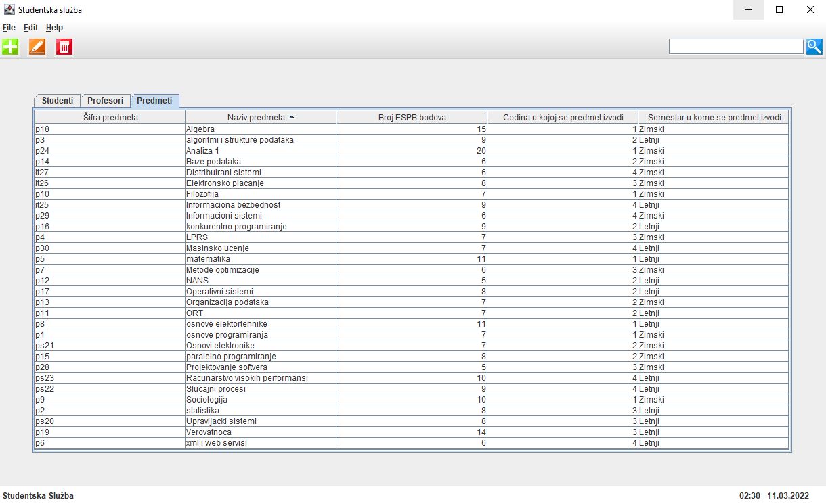Sort by Broj ESPB bodova header
826x504 pixels.
click(412, 117)
